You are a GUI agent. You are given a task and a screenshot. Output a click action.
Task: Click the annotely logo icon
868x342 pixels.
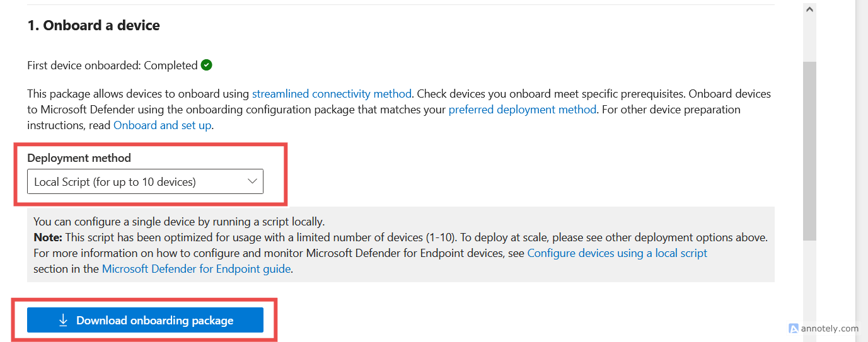click(794, 328)
